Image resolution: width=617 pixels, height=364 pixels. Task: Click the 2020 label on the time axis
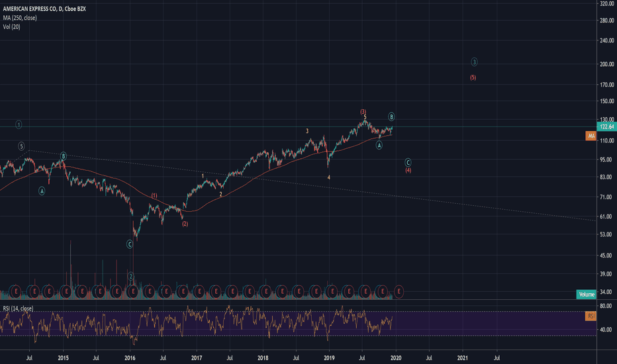[x=395, y=358]
